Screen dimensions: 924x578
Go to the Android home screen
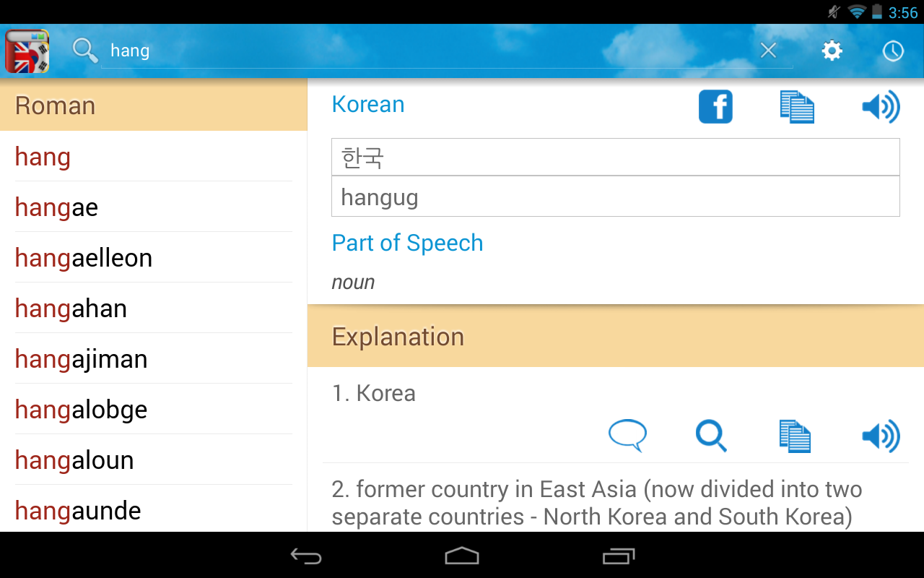462,556
